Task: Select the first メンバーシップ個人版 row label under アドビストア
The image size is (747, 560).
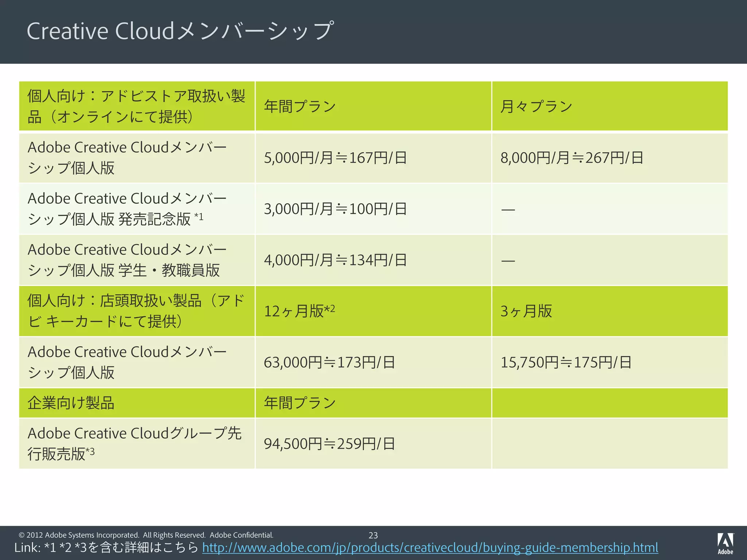Action: click(127, 157)
